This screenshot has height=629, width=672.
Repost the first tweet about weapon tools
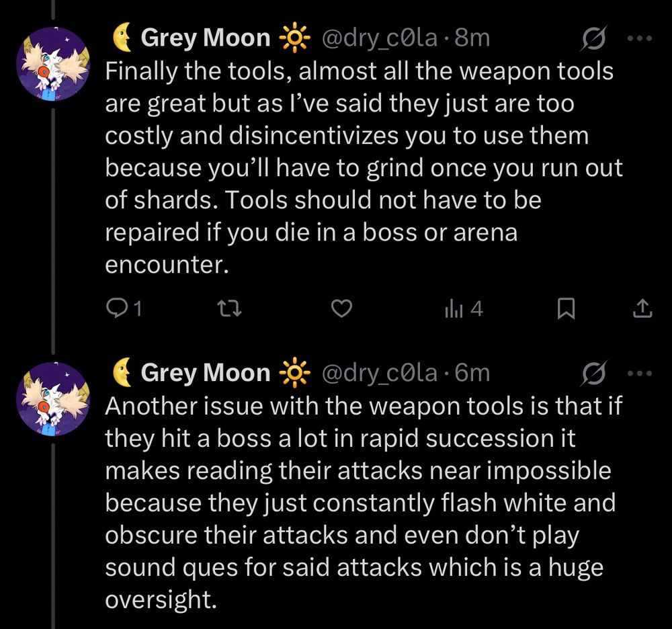(231, 308)
